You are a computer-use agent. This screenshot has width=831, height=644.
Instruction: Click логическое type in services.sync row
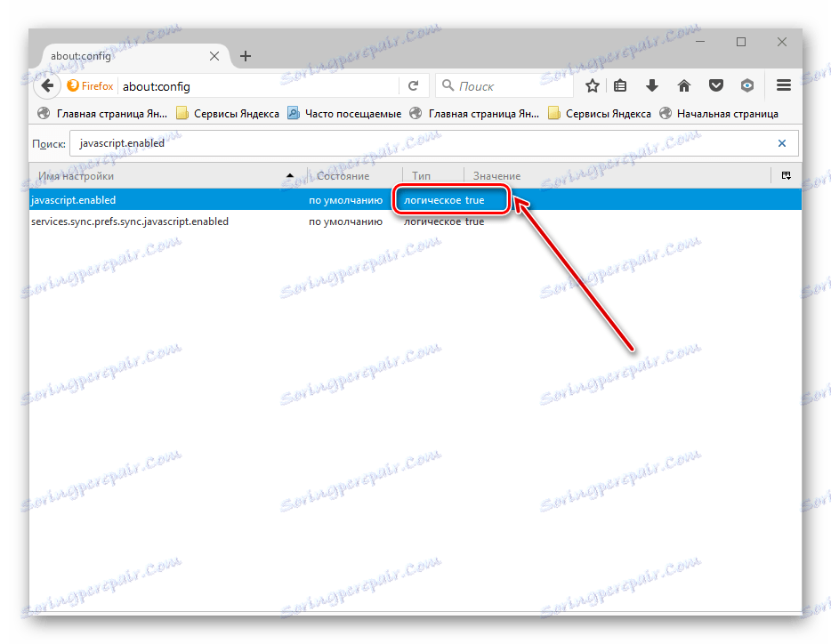432,221
